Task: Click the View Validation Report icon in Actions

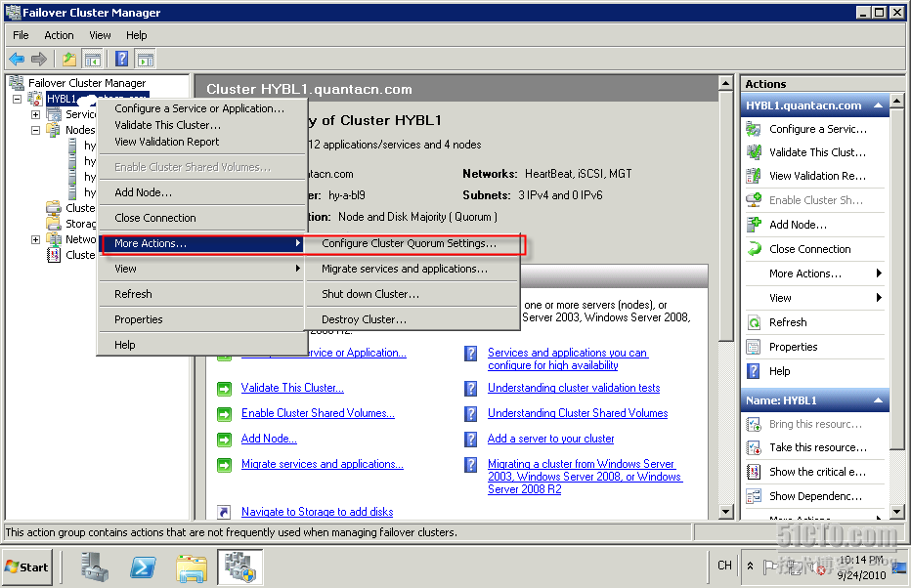Action: 754,175
